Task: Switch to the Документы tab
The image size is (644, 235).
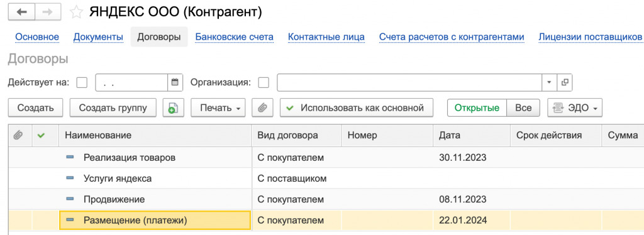Action: coord(98,37)
